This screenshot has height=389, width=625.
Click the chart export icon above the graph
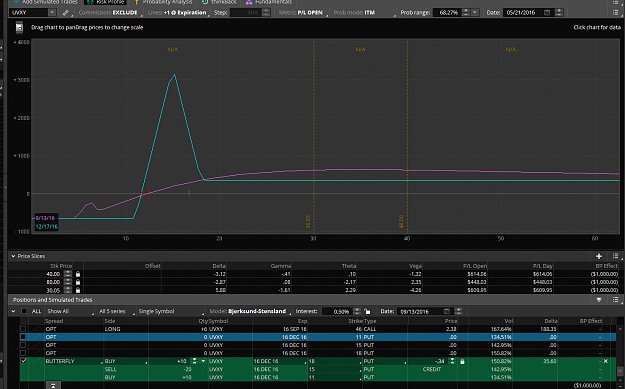pos(19,28)
